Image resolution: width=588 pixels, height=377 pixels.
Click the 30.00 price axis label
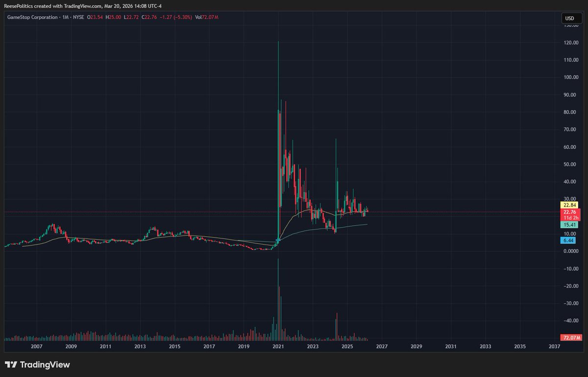pos(569,199)
